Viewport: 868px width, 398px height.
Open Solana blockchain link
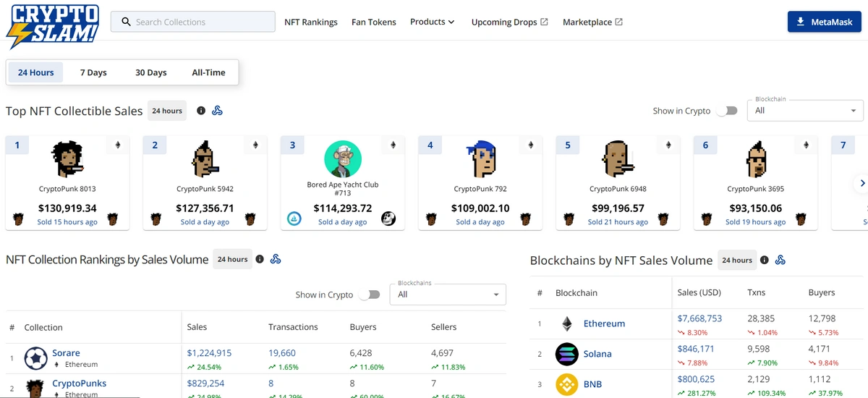597,354
